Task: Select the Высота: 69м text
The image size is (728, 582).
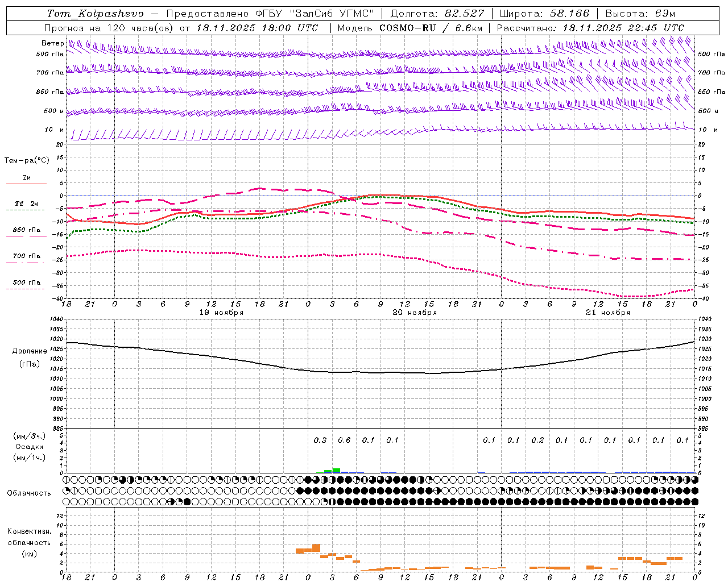Action: pos(640,14)
